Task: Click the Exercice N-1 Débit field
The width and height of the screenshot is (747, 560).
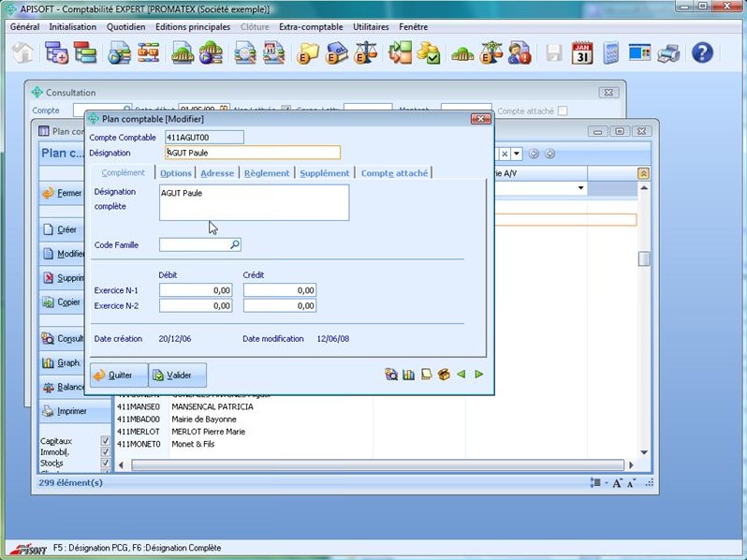Action: tap(196, 290)
